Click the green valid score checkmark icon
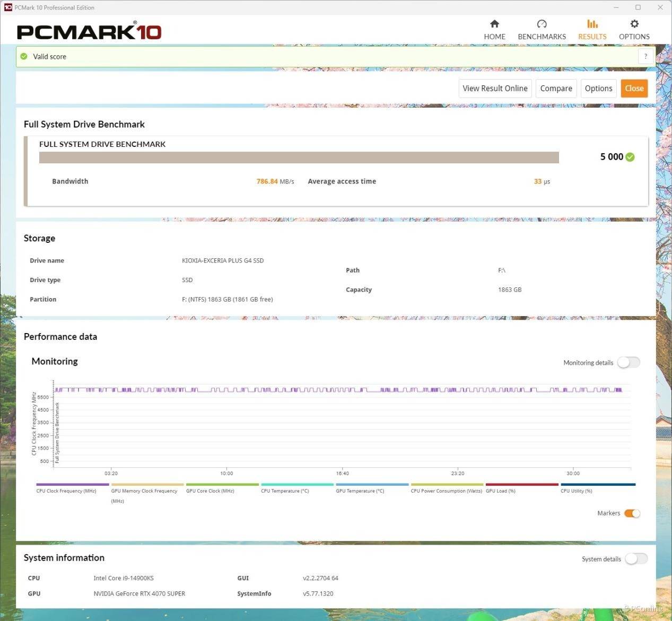 [x=24, y=56]
